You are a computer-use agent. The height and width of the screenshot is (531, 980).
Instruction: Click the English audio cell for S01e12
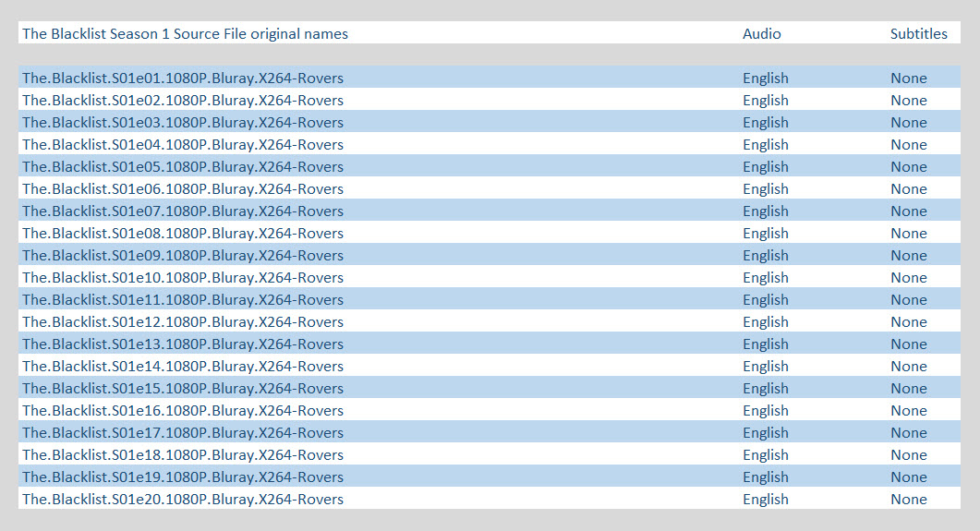pos(766,322)
